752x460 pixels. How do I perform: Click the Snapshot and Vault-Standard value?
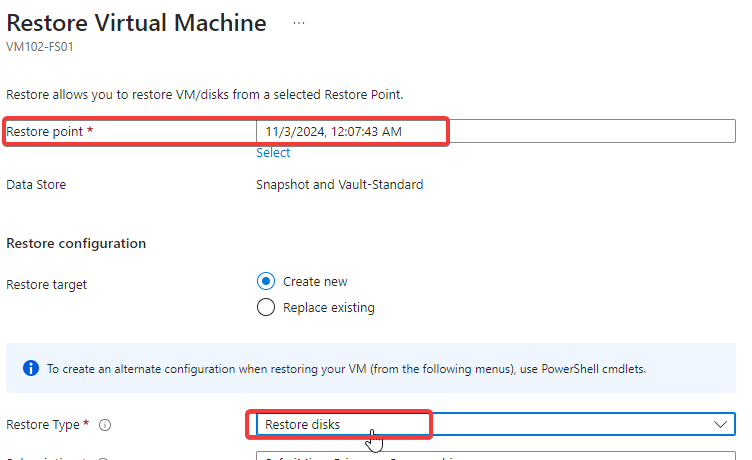pyautogui.click(x=340, y=185)
